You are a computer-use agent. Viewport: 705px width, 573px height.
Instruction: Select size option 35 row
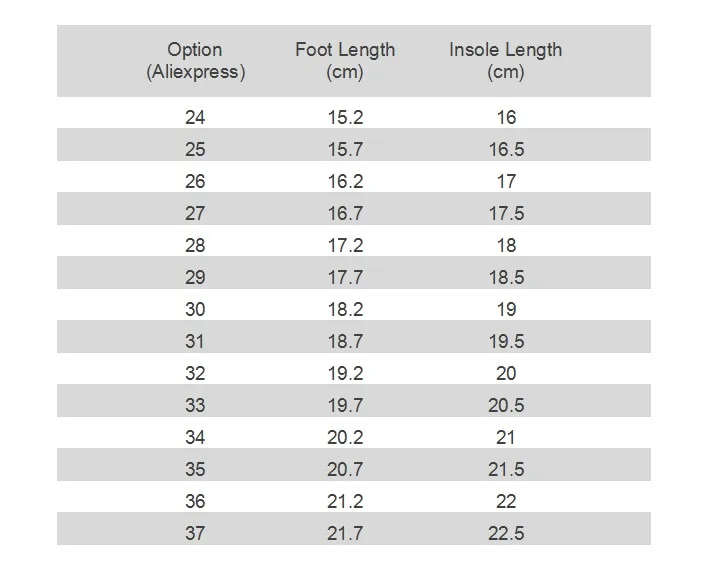[195, 470]
